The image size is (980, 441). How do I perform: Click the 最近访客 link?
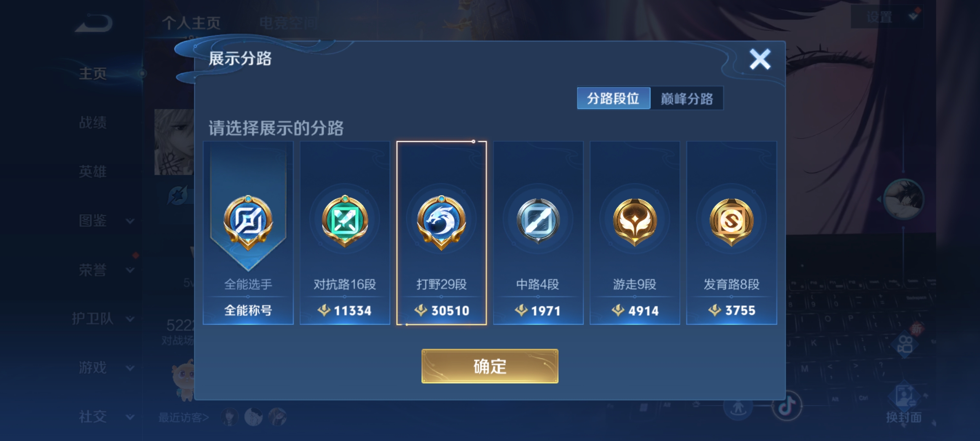click(184, 417)
